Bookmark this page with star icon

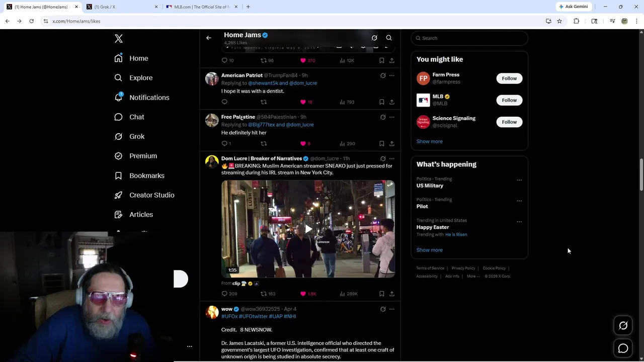click(559, 21)
